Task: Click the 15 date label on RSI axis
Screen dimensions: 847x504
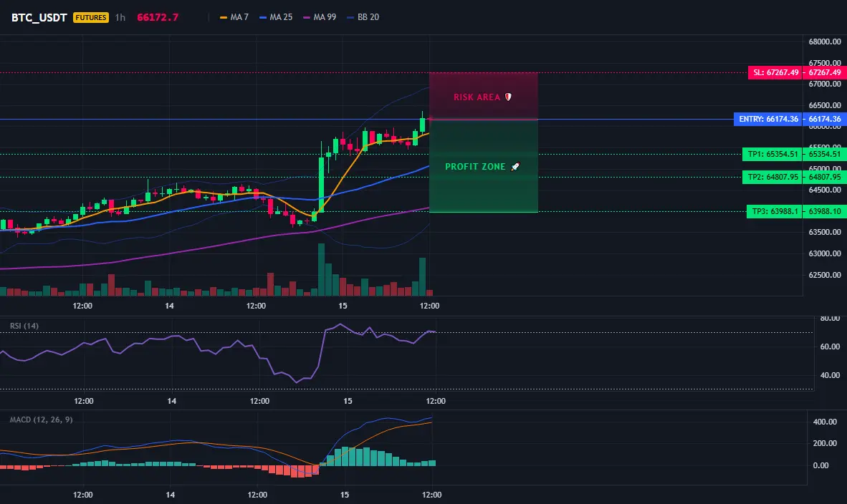Action: click(x=348, y=401)
